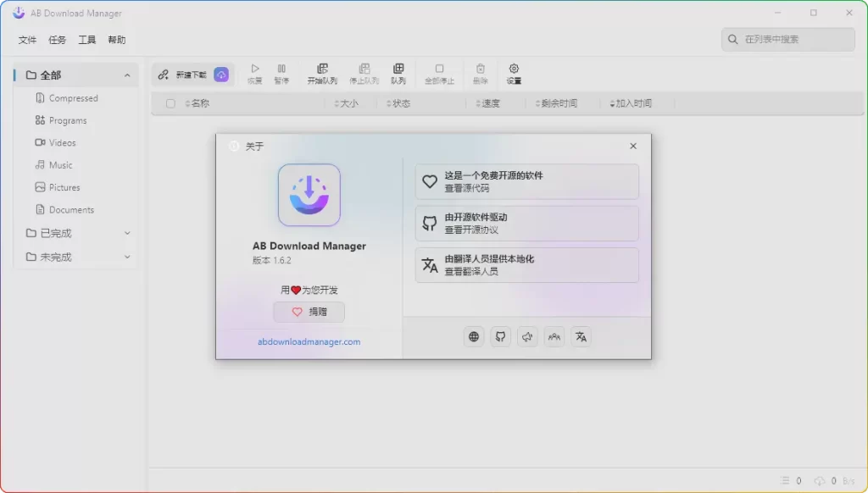Sort by the 加入时间 column header
868x493 pixels.
[x=631, y=103]
